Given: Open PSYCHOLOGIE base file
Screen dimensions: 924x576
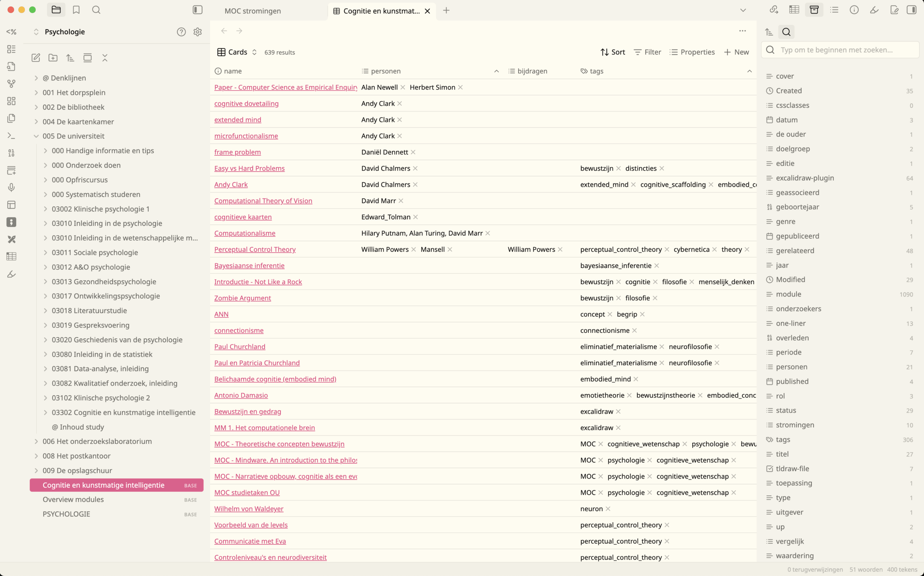Looking at the screenshot, I should coord(117,514).
